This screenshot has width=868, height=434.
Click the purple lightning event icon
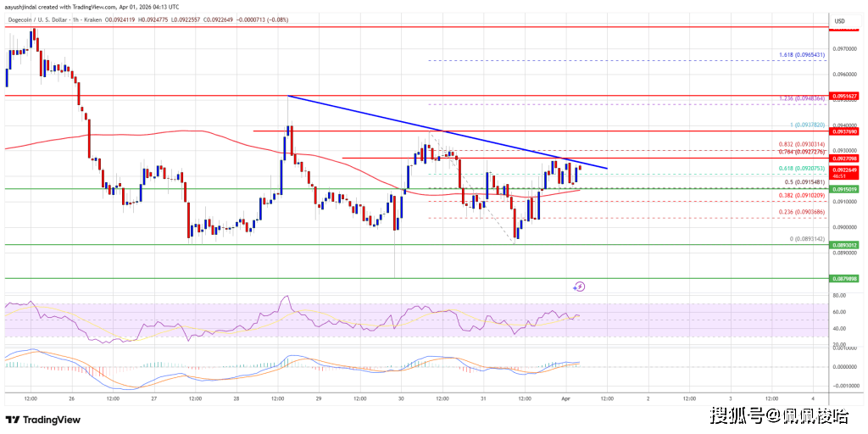[580, 287]
